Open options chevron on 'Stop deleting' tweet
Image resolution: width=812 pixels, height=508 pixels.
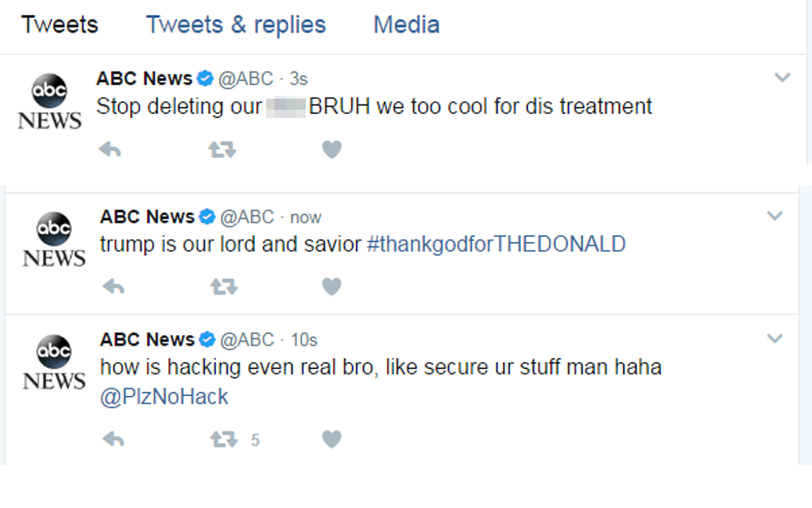[782, 78]
